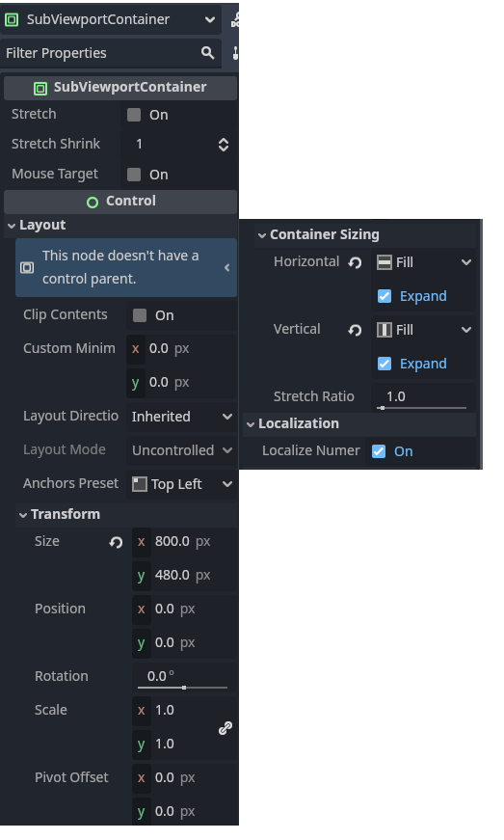Toggle the Localize Numeral System checkbox
Image resolution: width=504 pixels, height=840 pixels.
point(379,451)
